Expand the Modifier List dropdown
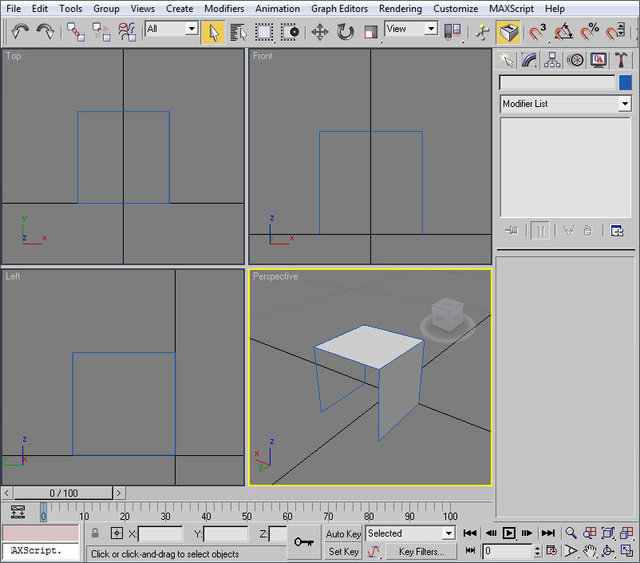Viewport: 640px width, 563px height. [625, 104]
